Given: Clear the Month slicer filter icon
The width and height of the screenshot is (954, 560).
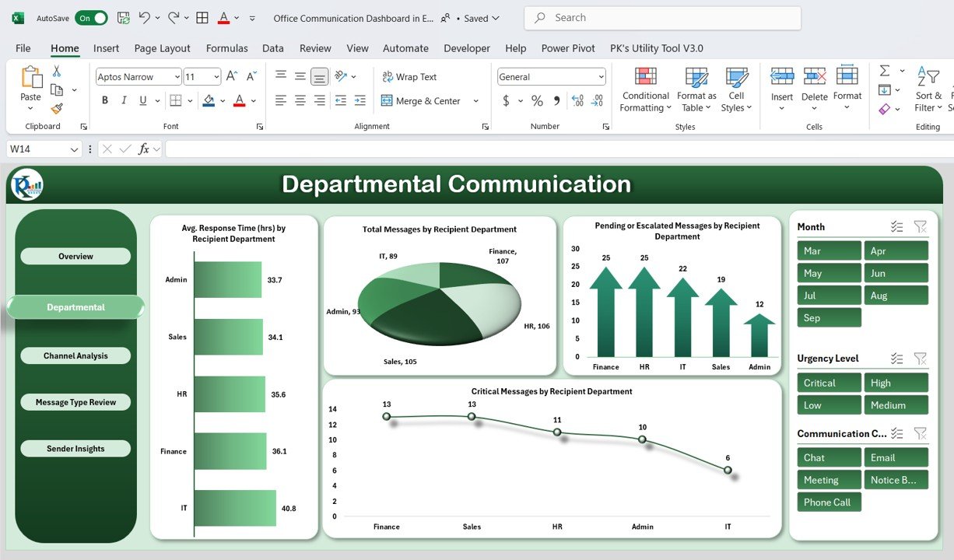Looking at the screenshot, I should pyautogui.click(x=920, y=226).
